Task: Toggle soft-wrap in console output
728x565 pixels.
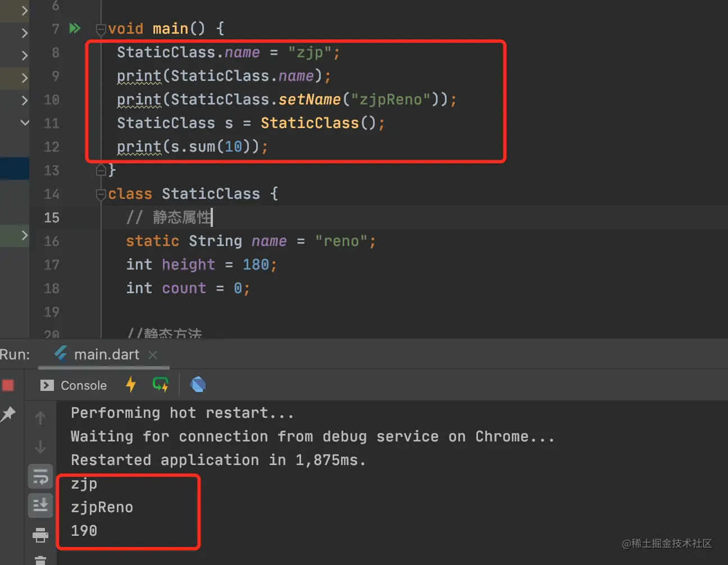Action: click(x=40, y=476)
